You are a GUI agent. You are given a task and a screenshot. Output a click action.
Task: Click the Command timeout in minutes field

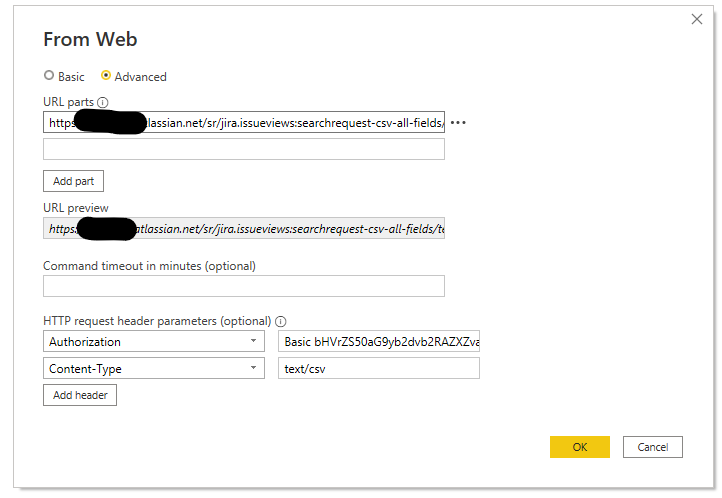244,286
